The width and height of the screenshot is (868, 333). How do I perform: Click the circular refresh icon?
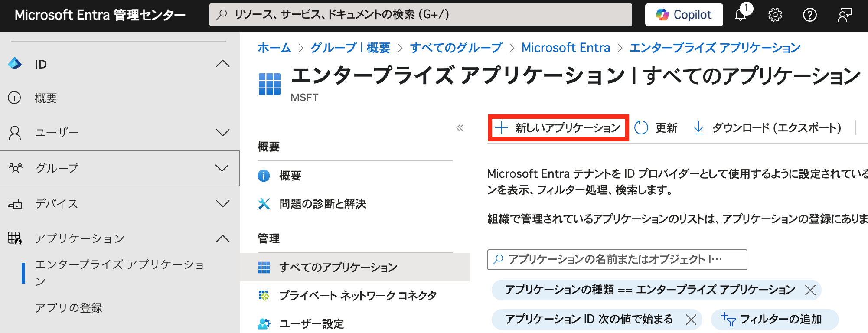pyautogui.click(x=641, y=128)
